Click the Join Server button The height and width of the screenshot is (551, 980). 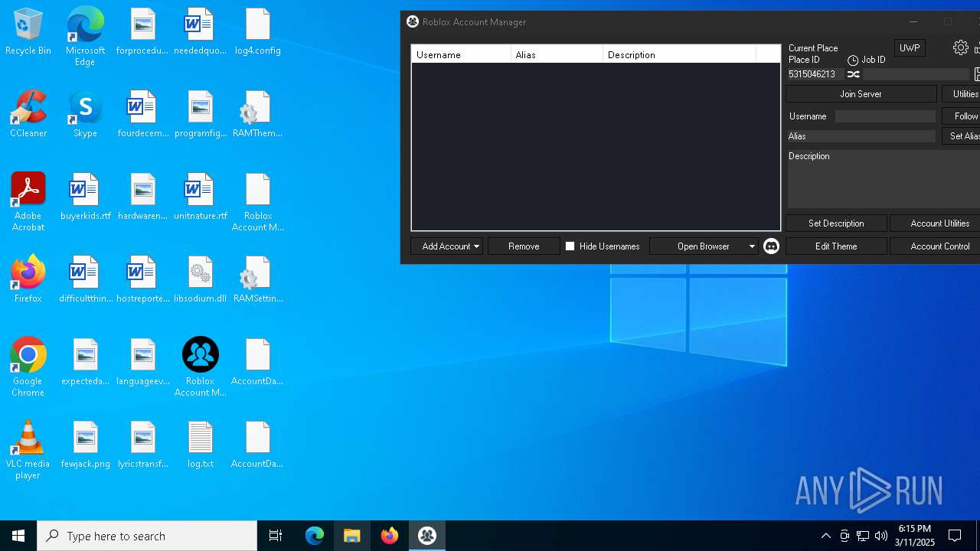(861, 94)
